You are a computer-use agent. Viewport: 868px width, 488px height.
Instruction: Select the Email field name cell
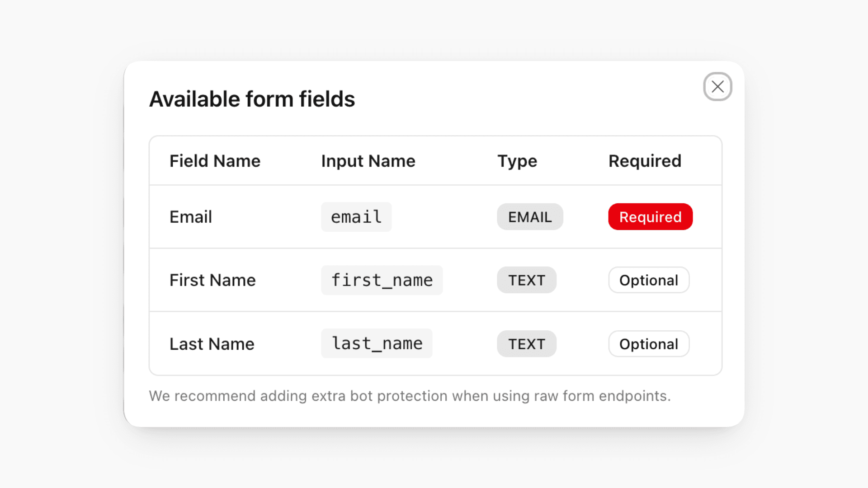[190, 217]
